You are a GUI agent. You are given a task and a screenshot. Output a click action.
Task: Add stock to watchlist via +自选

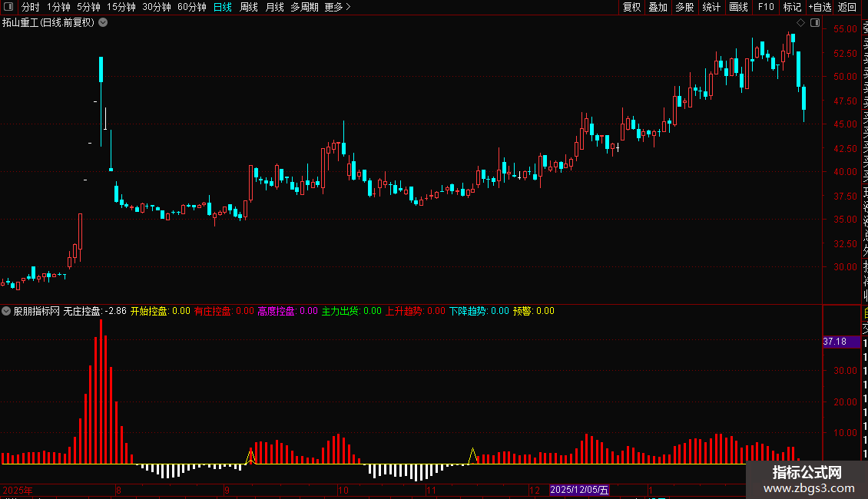[820, 7]
